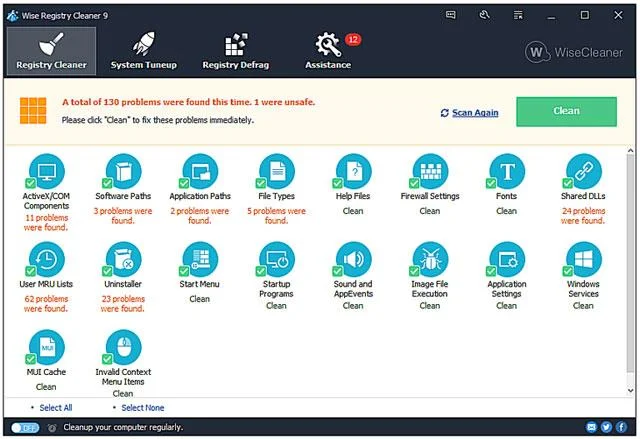Image resolution: width=640 pixels, height=439 pixels.
Task: Open the Startup Programs category icon
Action: [277, 259]
